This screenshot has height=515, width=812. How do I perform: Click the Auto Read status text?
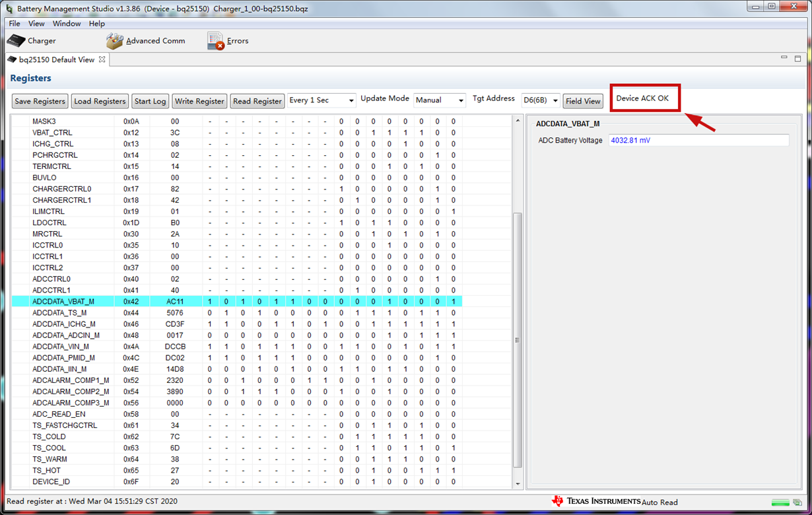[660, 502]
